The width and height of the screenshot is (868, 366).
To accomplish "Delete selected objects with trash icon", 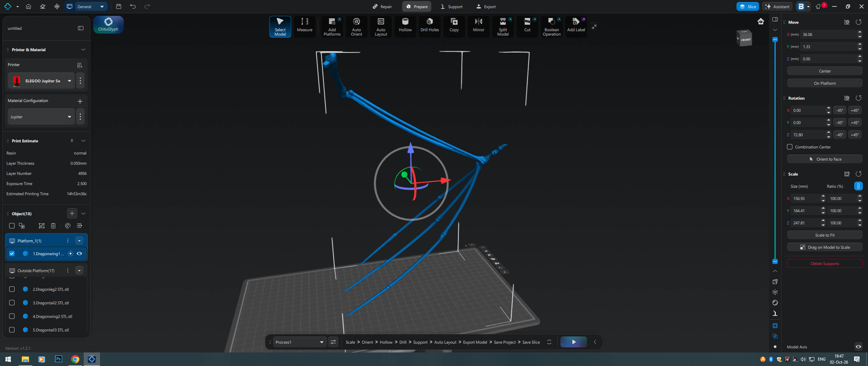I will pos(53,226).
